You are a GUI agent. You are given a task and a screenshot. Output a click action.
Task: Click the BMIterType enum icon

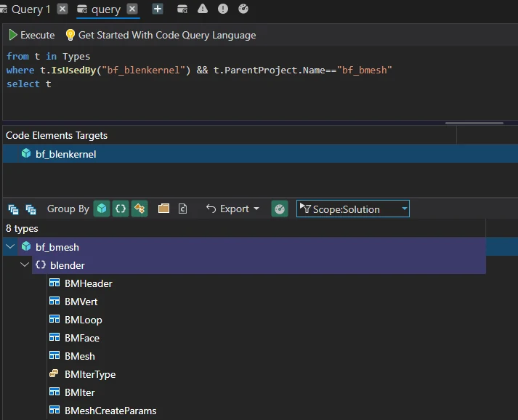click(54, 373)
